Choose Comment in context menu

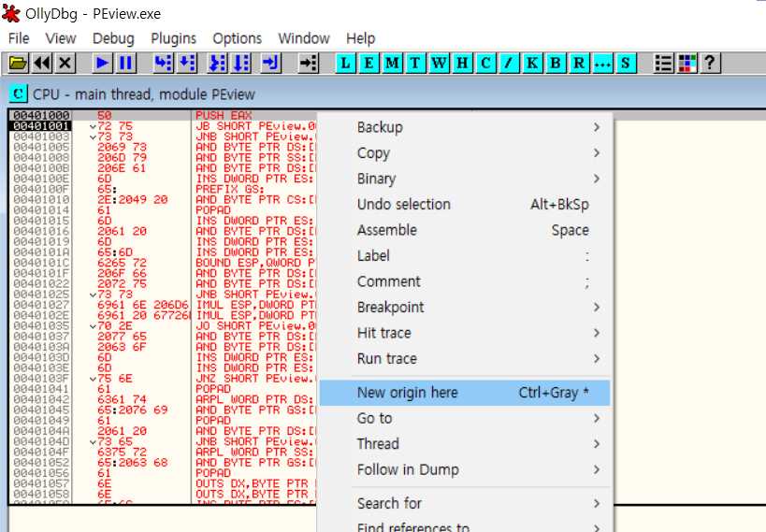click(x=465, y=281)
